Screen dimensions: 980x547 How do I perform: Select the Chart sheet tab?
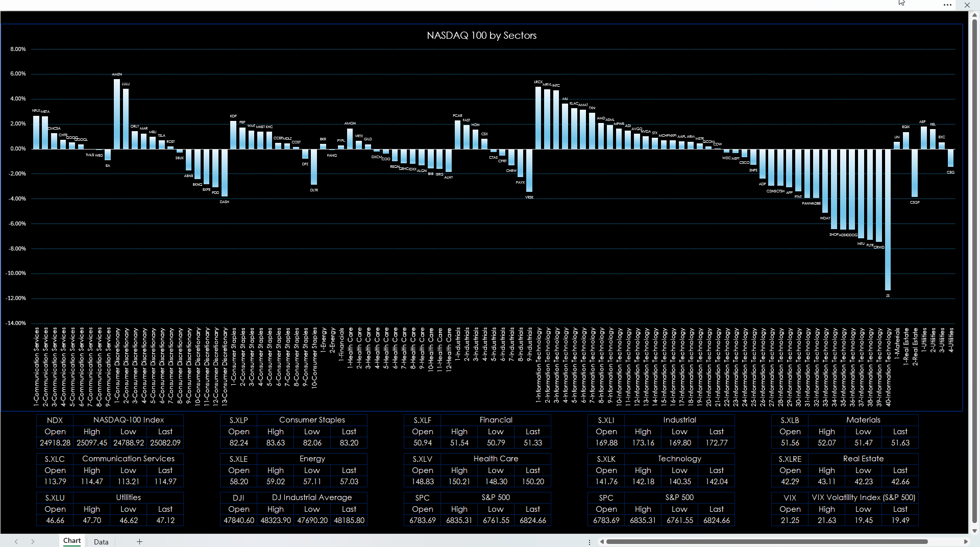[72, 541]
